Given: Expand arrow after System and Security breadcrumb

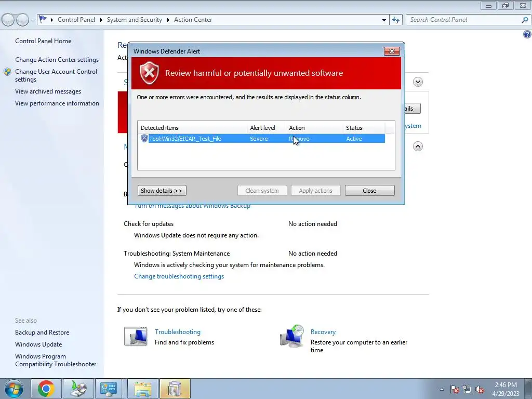Looking at the screenshot, I should pos(168,20).
